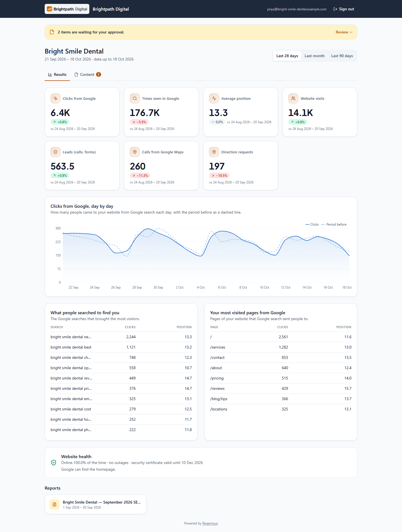Click the Average position pulse icon

pos(214,98)
